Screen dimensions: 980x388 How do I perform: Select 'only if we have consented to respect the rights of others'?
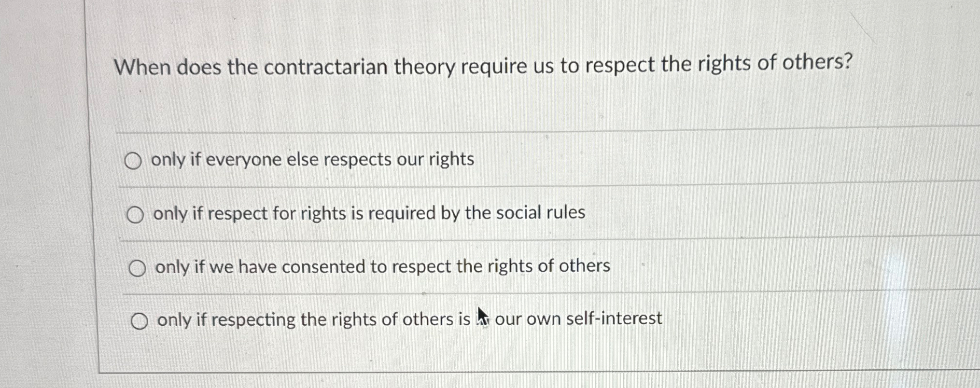(139, 267)
